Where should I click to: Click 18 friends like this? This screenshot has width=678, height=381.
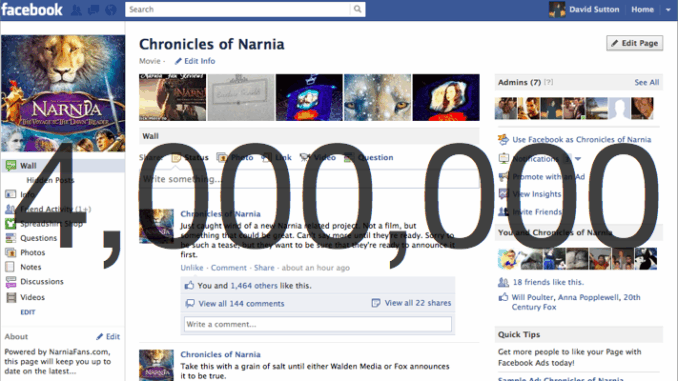pos(548,282)
